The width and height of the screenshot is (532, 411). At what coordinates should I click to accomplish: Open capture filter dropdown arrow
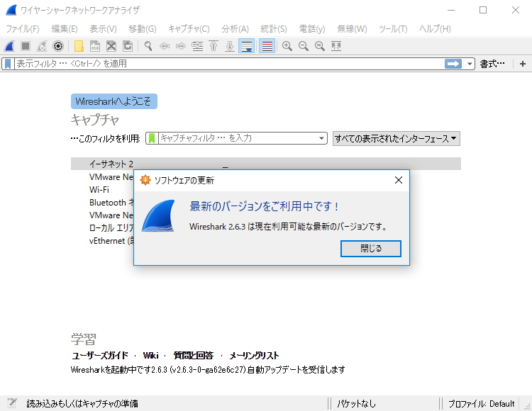(x=321, y=138)
